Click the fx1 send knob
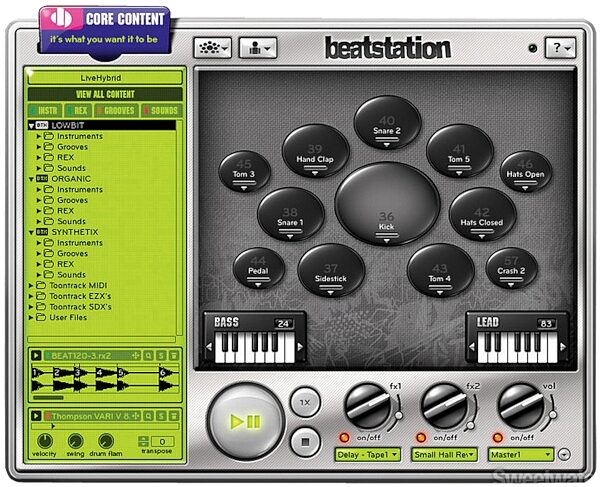The width and height of the screenshot is (600, 487). pyautogui.click(x=368, y=406)
